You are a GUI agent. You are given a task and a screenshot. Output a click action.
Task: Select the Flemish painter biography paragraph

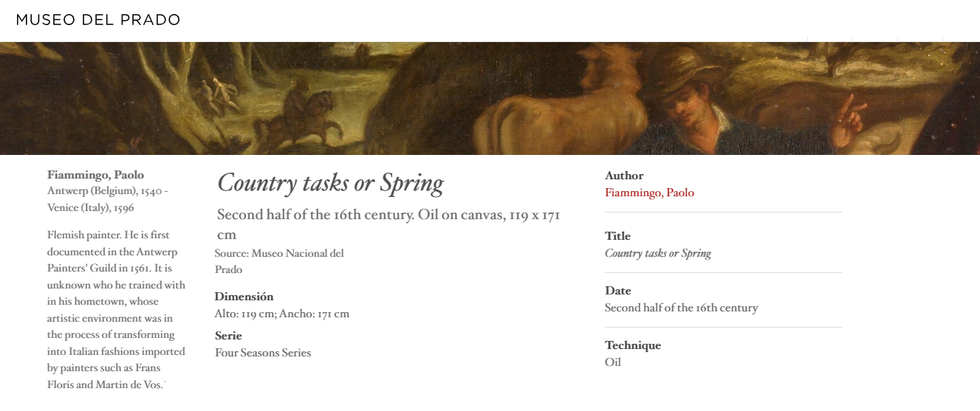pos(116,310)
